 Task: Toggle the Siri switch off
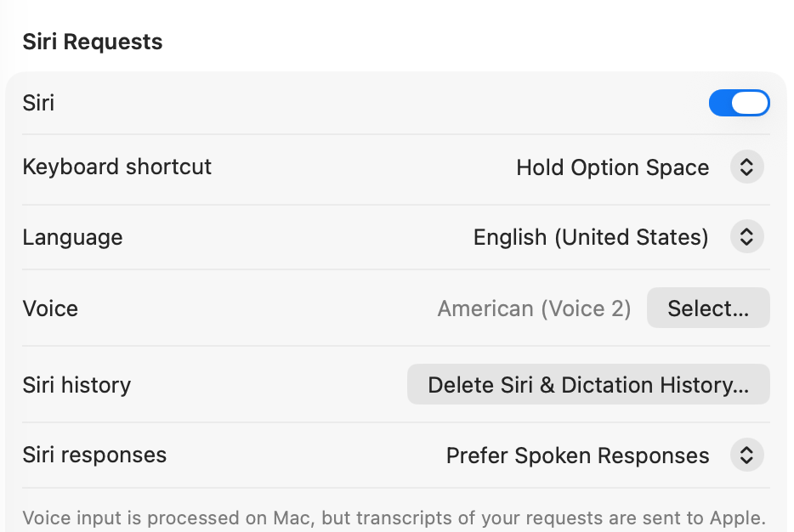pos(739,104)
